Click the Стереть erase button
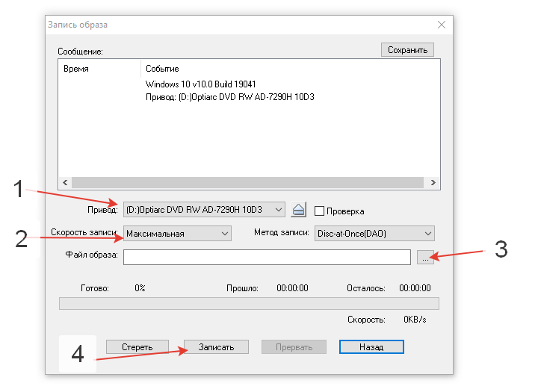538x392 pixels. pyautogui.click(x=137, y=347)
